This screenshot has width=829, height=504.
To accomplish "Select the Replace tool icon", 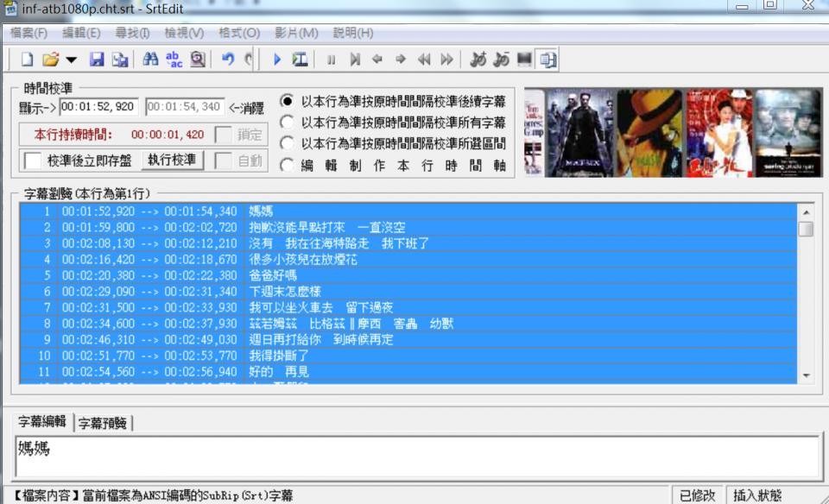I will coord(173,59).
